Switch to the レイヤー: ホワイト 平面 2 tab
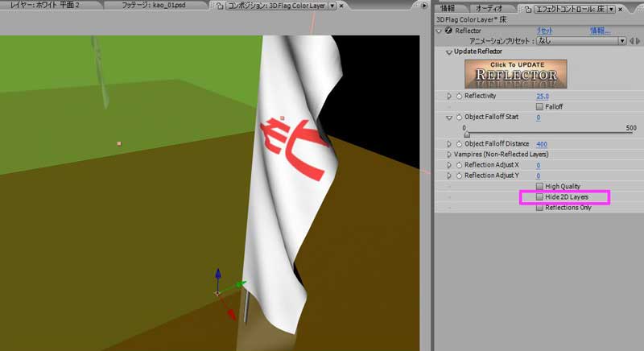This screenshot has height=351, width=644. (45, 6)
